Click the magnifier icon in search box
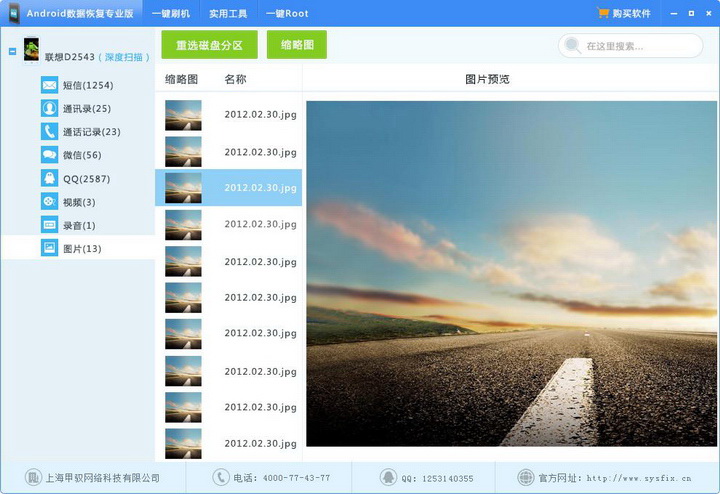The width and height of the screenshot is (720, 494). [573, 45]
